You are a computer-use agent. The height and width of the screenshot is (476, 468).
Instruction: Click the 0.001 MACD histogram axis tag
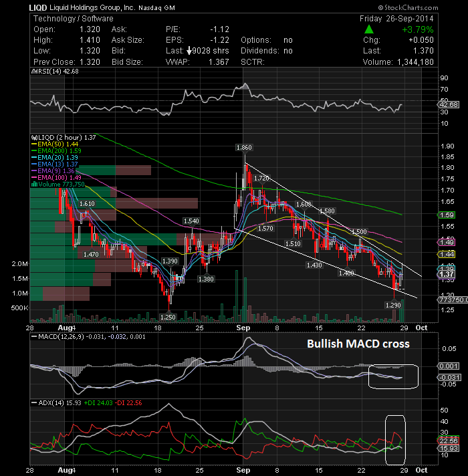tap(448, 366)
